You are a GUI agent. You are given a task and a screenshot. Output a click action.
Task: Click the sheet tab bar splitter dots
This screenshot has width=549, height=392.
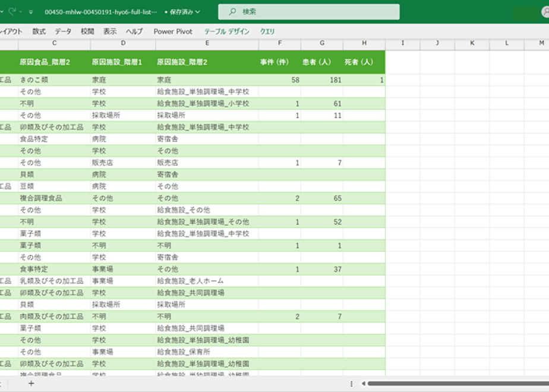(351, 384)
